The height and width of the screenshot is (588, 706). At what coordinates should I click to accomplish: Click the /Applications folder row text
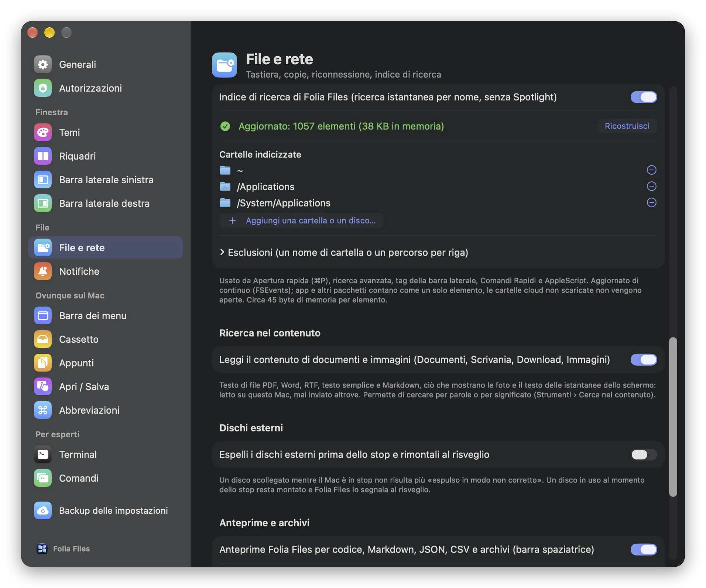[x=266, y=187]
